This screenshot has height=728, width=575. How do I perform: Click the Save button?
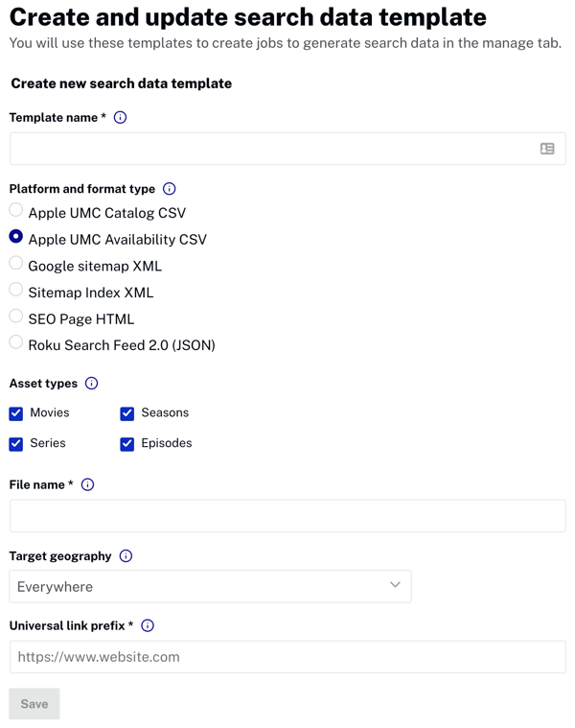pos(34,704)
